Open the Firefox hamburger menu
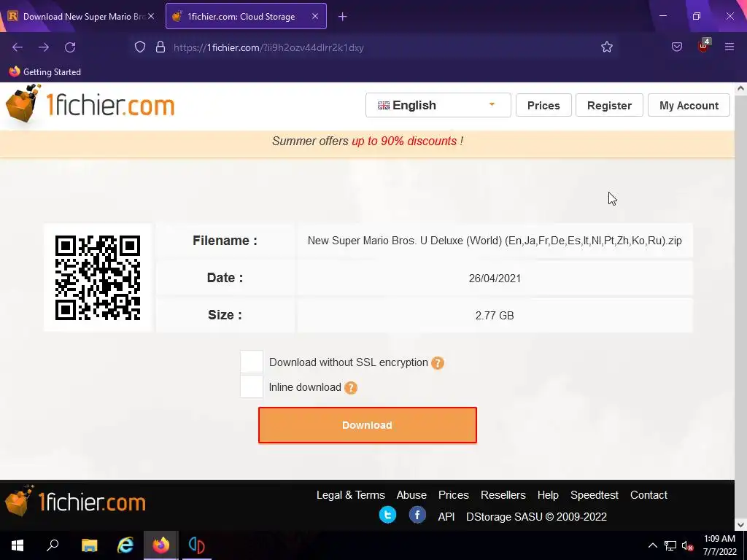 click(729, 47)
